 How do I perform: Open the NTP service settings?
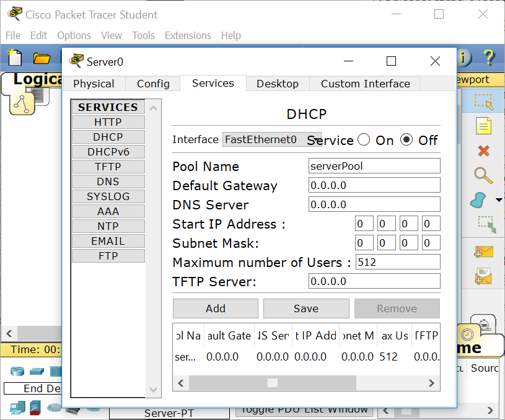click(108, 225)
